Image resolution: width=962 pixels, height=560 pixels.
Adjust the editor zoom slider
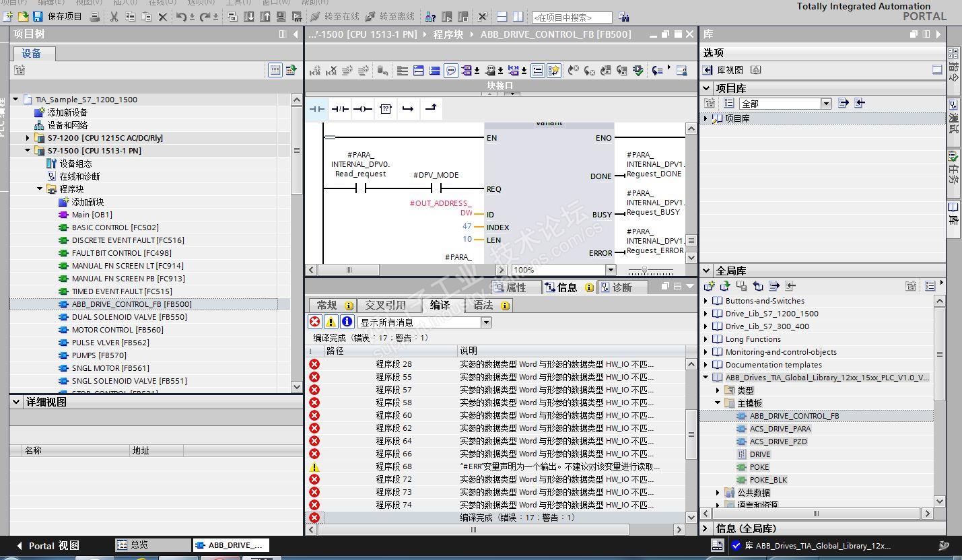pyautogui.click(x=645, y=270)
